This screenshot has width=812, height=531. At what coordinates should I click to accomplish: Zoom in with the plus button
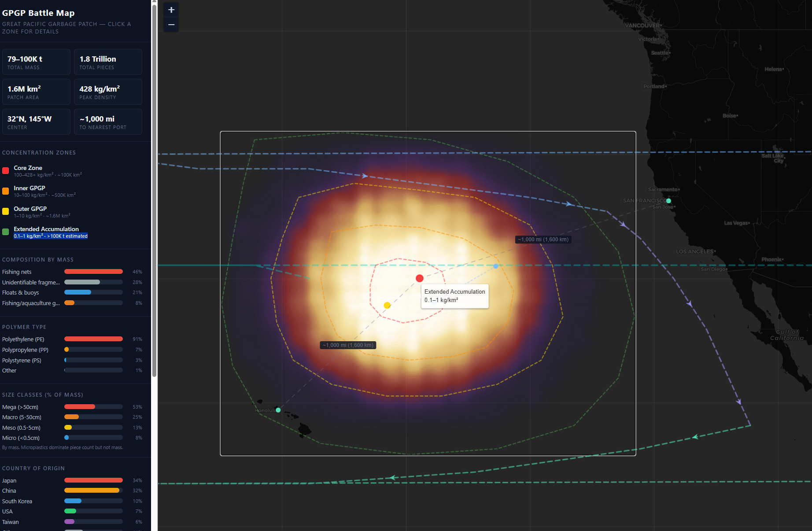pos(171,10)
